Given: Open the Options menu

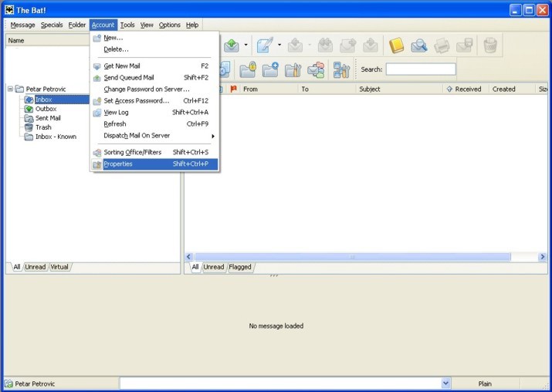Looking at the screenshot, I should pos(169,25).
